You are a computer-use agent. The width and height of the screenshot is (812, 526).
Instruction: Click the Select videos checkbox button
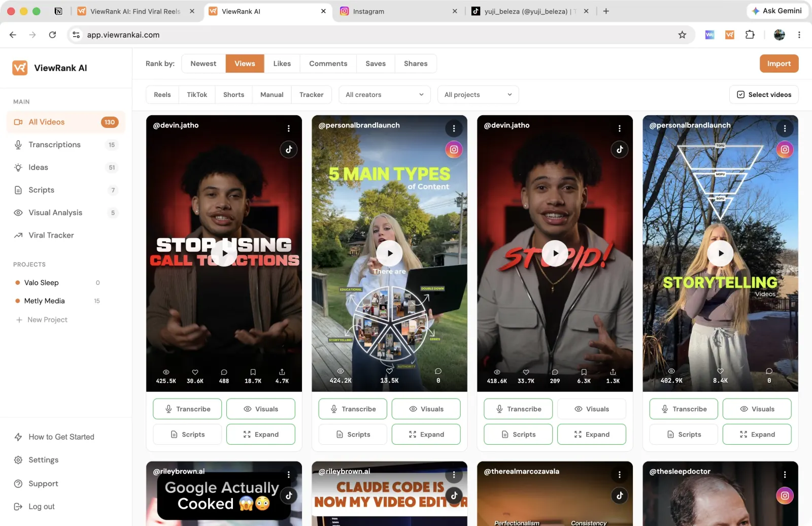[764, 95]
